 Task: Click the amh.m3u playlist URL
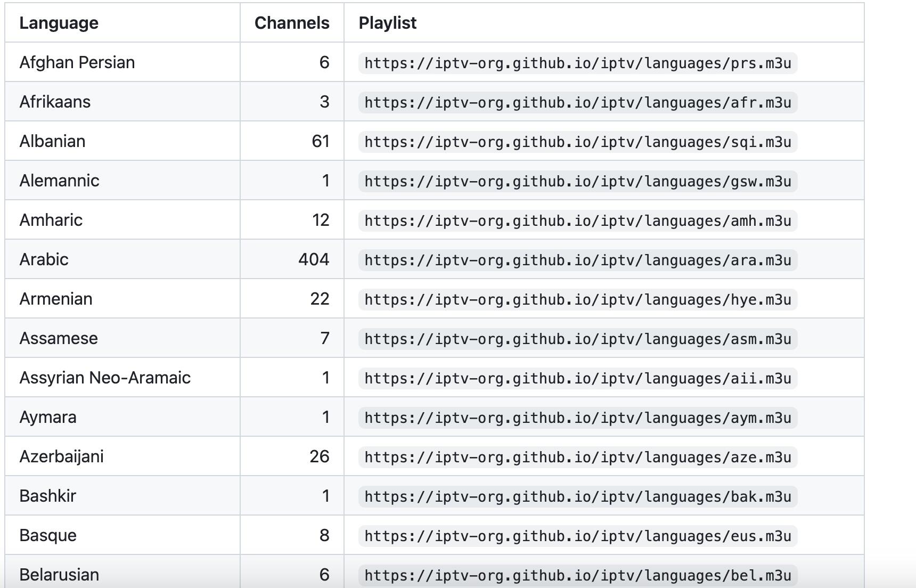pos(578,220)
